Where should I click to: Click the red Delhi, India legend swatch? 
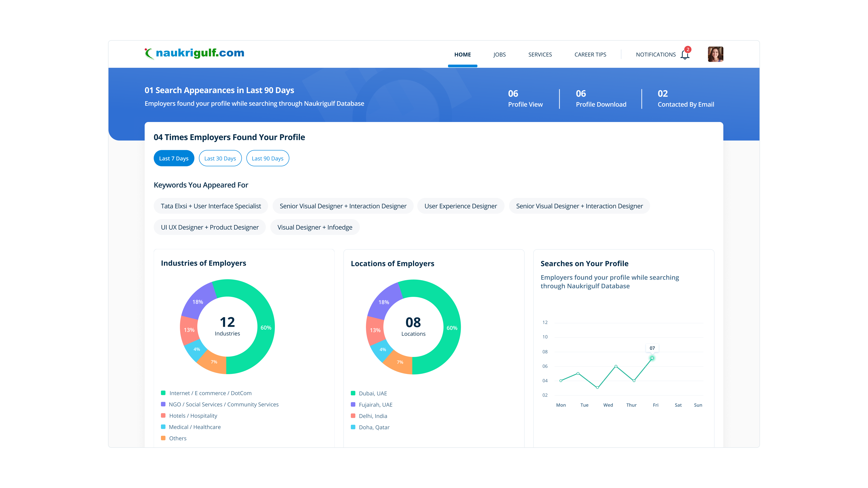(x=353, y=416)
